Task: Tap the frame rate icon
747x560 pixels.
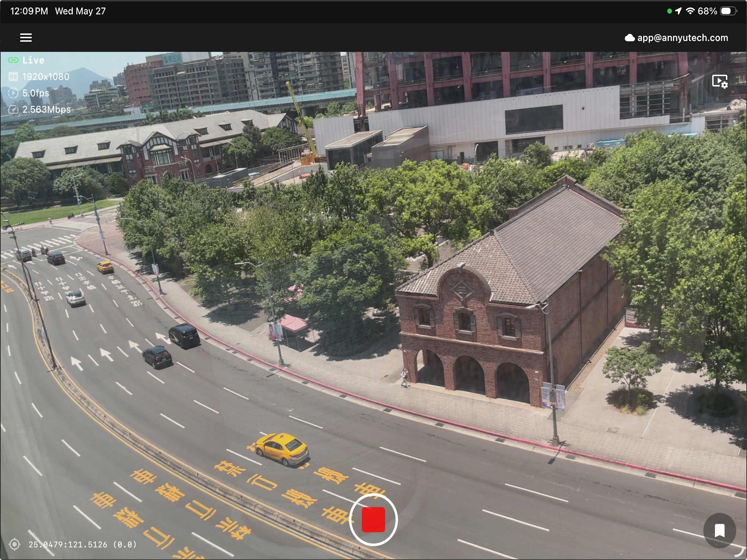Action: 13,93
